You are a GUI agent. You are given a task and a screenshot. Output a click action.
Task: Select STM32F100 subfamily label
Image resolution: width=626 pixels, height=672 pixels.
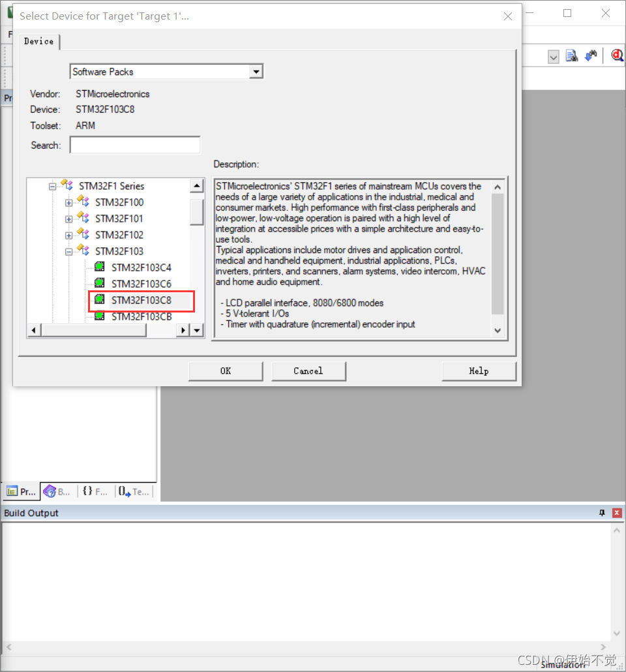click(x=119, y=202)
